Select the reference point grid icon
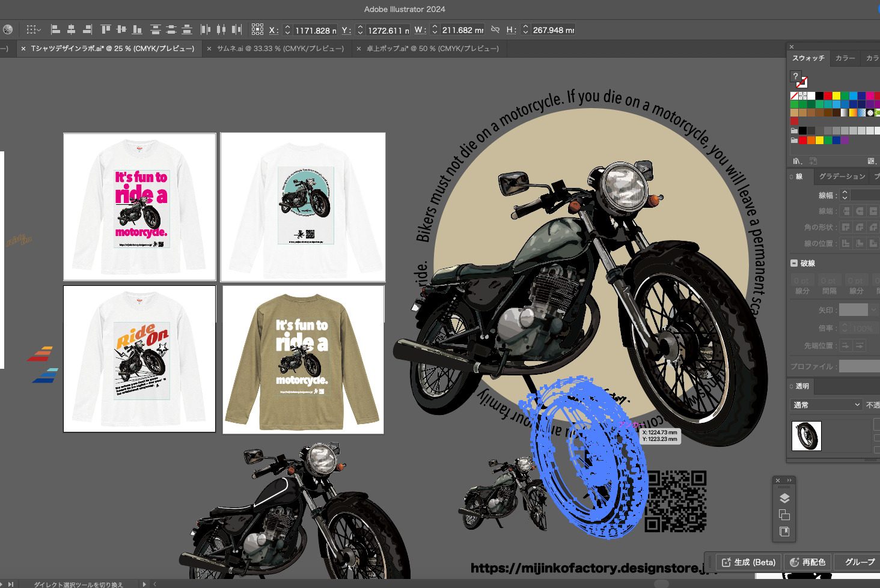The width and height of the screenshot is (880, 588). 257,29
